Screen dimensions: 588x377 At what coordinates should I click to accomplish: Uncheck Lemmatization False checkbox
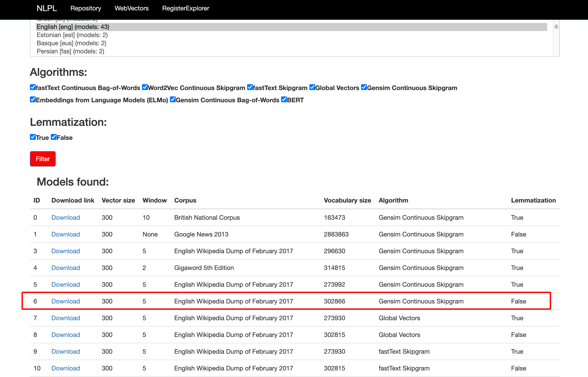click(54, 137)
